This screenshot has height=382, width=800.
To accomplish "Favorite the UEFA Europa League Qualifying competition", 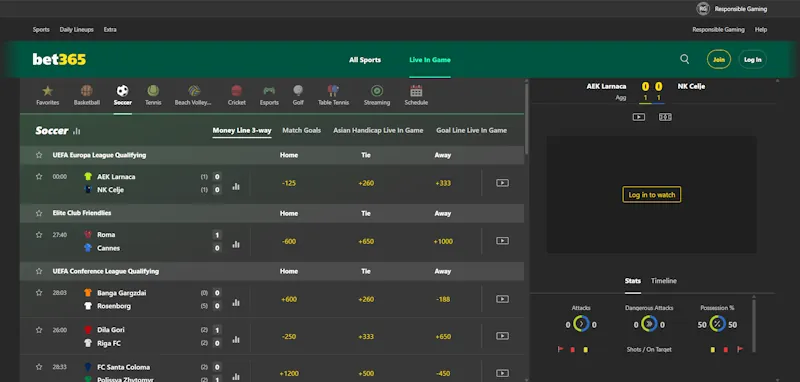I will click(x=39, y=155).
